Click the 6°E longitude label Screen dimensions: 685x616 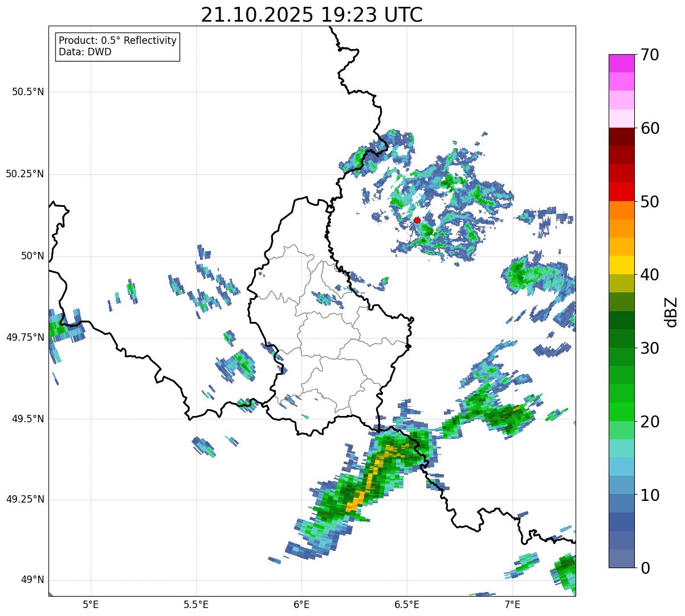point(301,604)
